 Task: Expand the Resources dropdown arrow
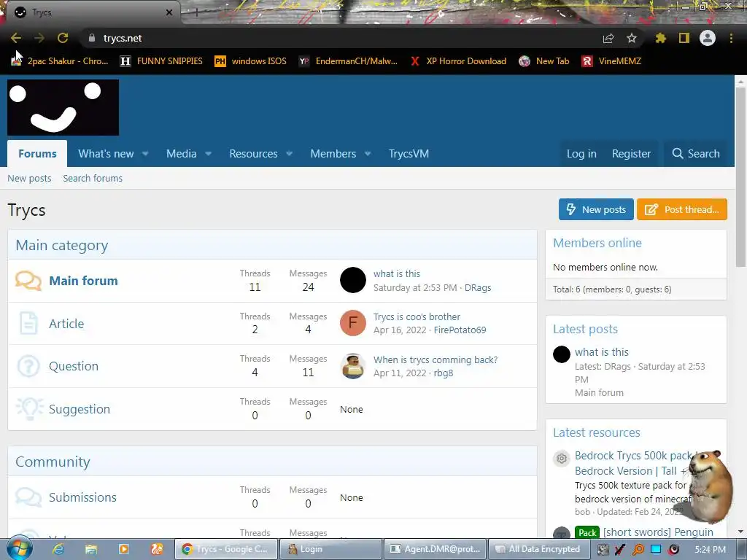(289, 154)
